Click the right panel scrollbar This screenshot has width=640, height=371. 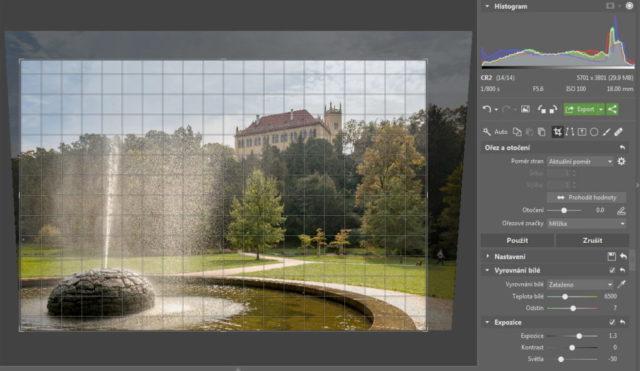click(632, 260)
